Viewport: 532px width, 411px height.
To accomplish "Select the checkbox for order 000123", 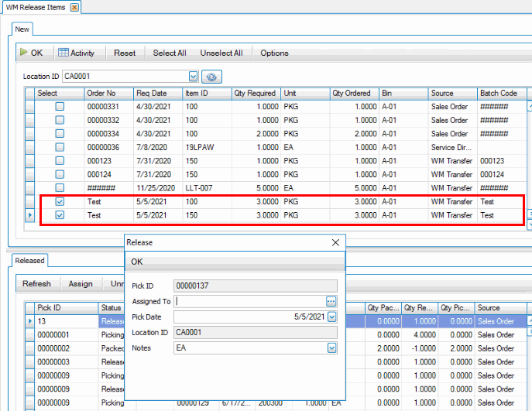I will [60, 161].
